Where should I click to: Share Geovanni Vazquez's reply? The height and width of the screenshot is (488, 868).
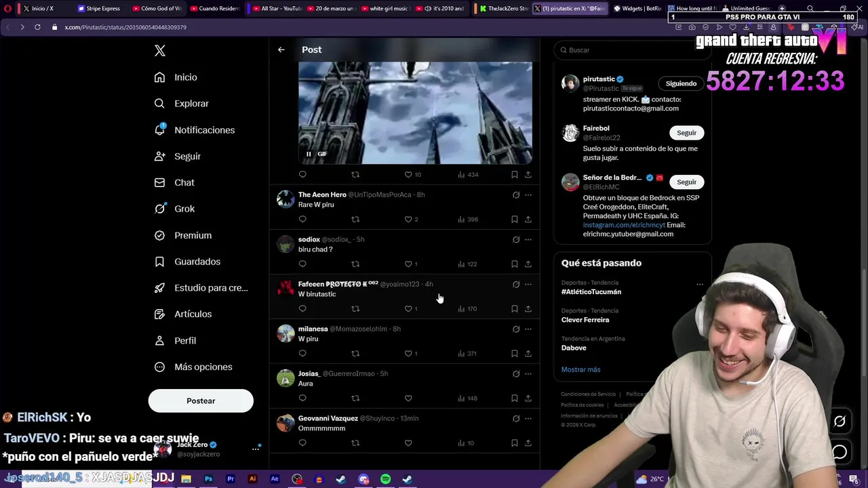click(528, 443)
